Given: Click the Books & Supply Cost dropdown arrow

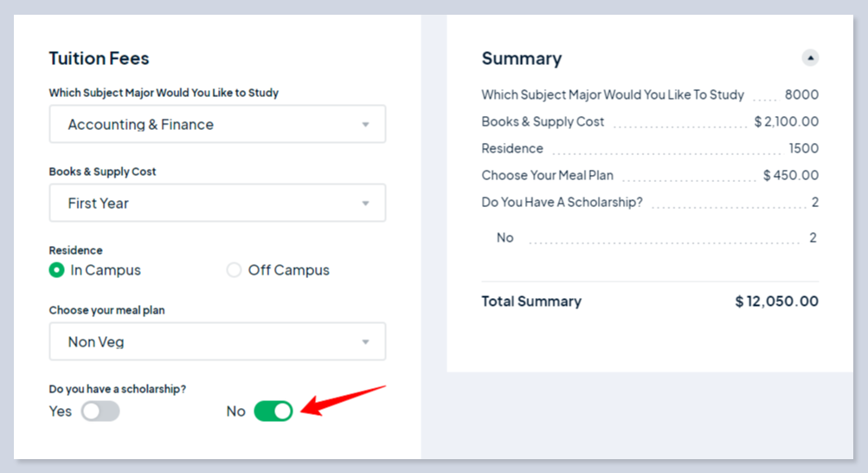Looking at the screenshot, I should tap(365, 204).
